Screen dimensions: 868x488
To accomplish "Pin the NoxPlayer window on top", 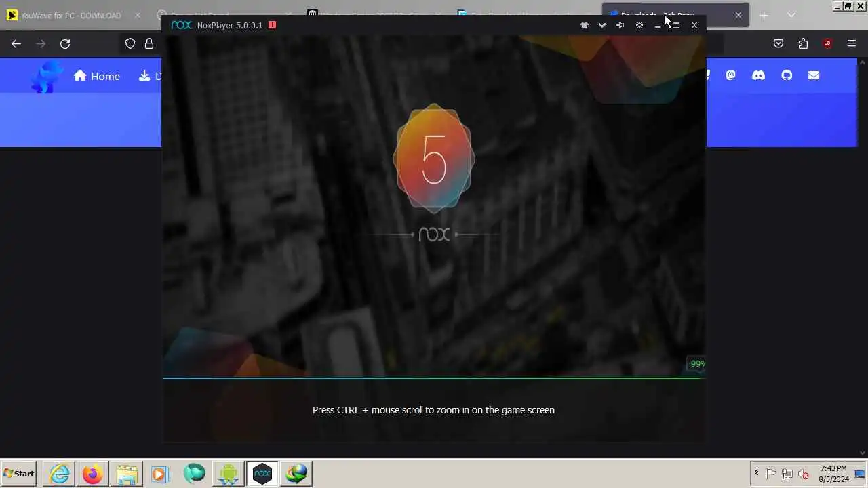I will click(x=620, y=25).
